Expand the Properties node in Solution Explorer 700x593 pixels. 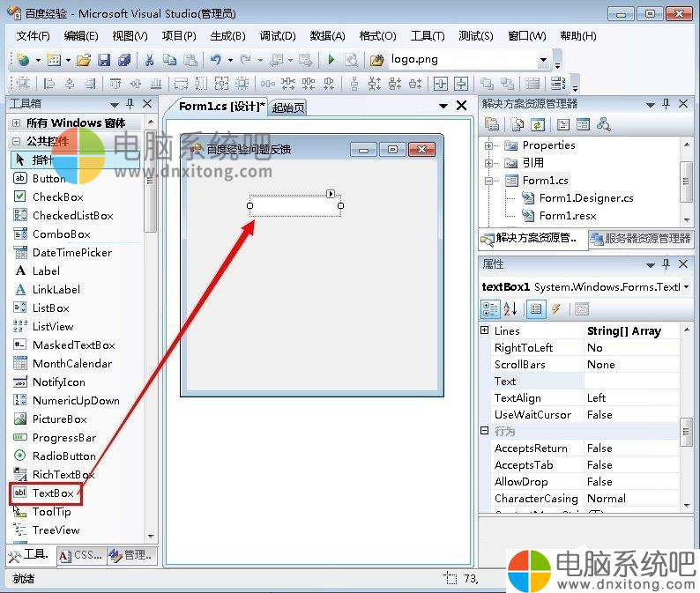(488, 145)
